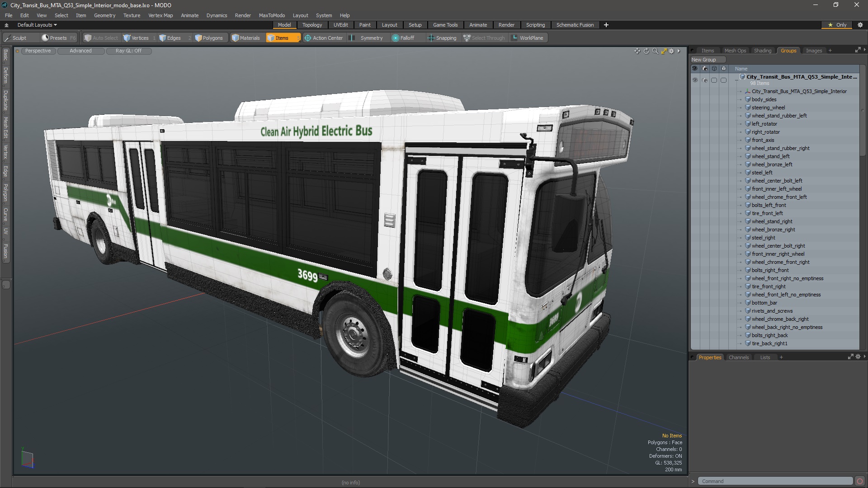This screenshot has height=488, width=868.
Task: Open the WorkPlane options
Action: tap(528, 38)
